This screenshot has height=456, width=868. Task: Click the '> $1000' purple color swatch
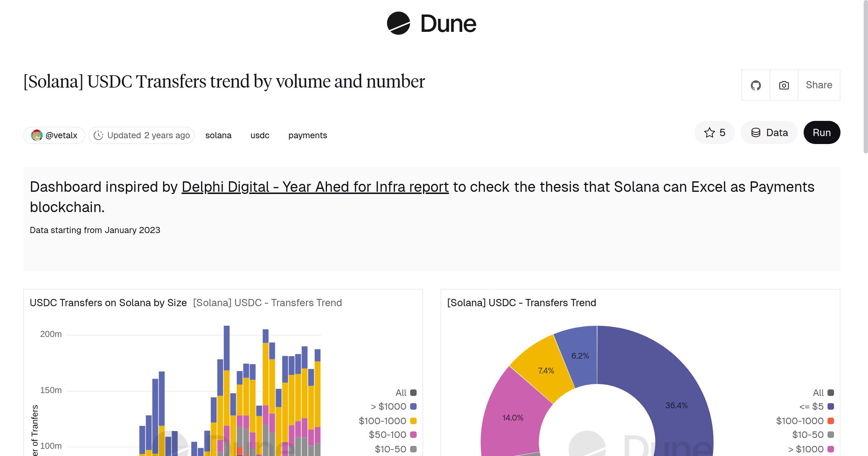pos(413,406)
